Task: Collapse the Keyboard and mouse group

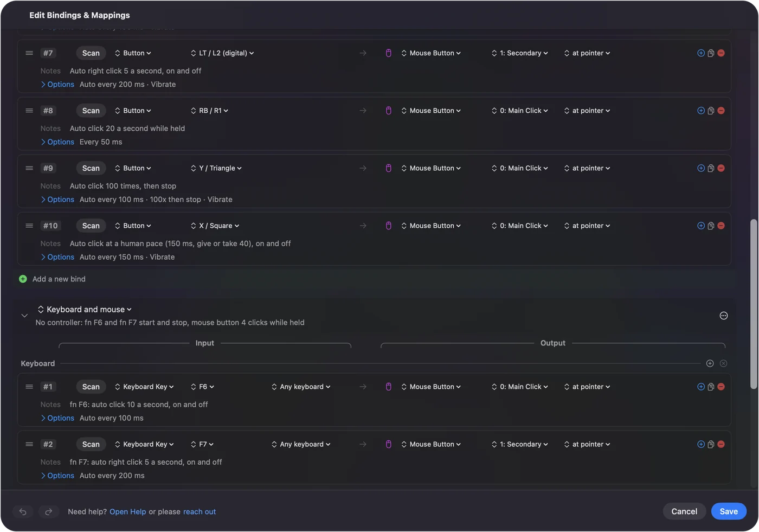Action: click(24, 316)
